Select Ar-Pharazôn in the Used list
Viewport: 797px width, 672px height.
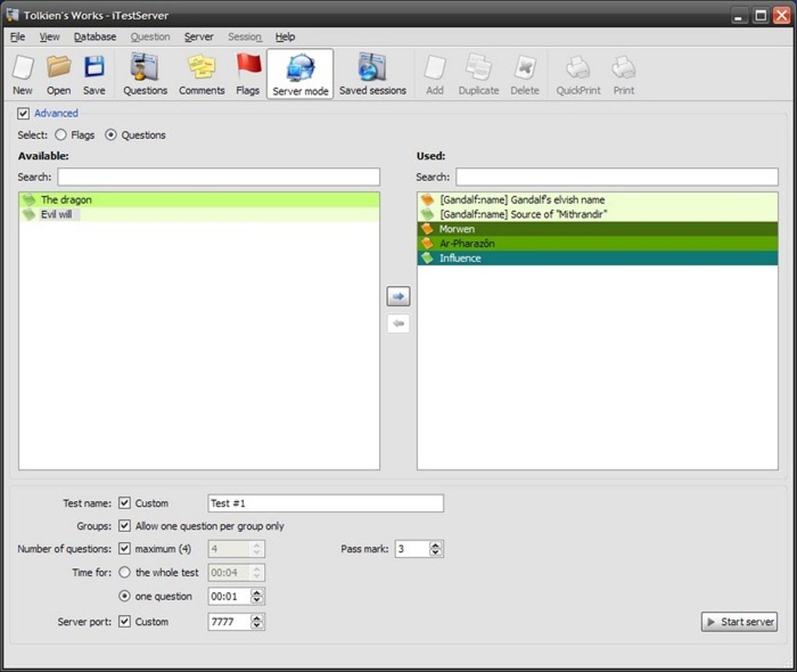coord(598,244)
